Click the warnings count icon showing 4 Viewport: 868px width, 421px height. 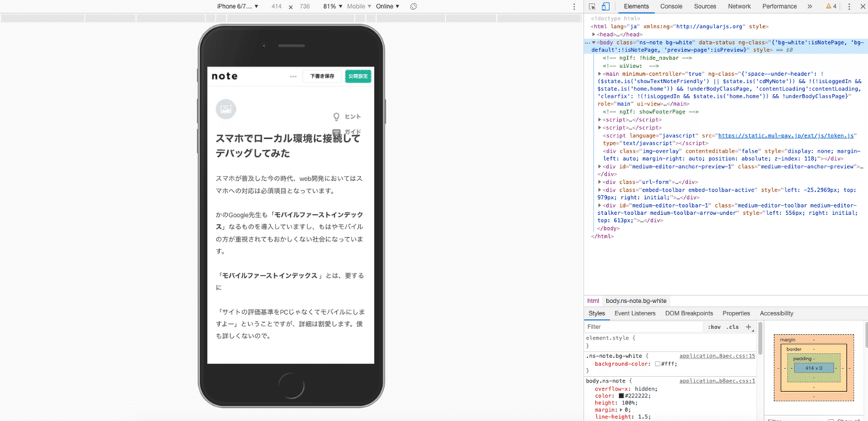tap(832, 6)
